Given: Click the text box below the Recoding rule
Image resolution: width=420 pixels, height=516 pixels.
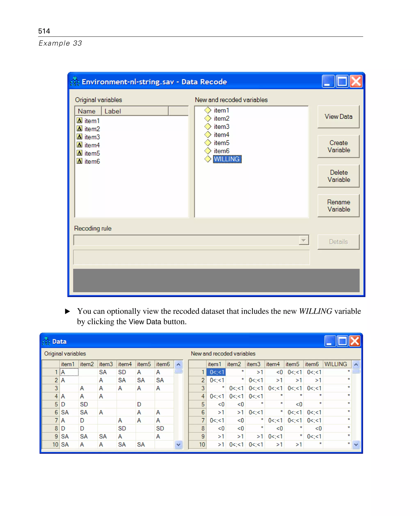Looking at the screenshot, I should coord(191,257).
